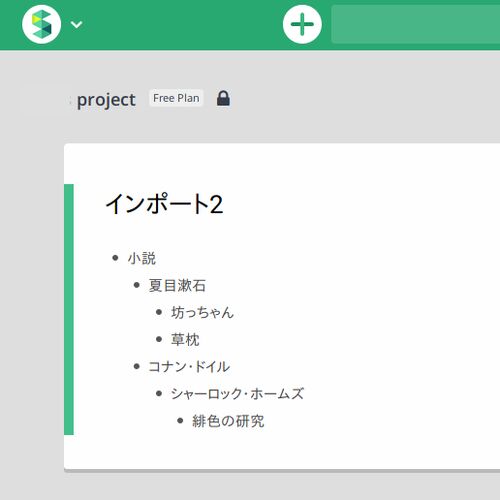Screen dimensions: 500x500
Task: Select the インポート2 card title
Action: pyautogui.click(x=164, y=204)
